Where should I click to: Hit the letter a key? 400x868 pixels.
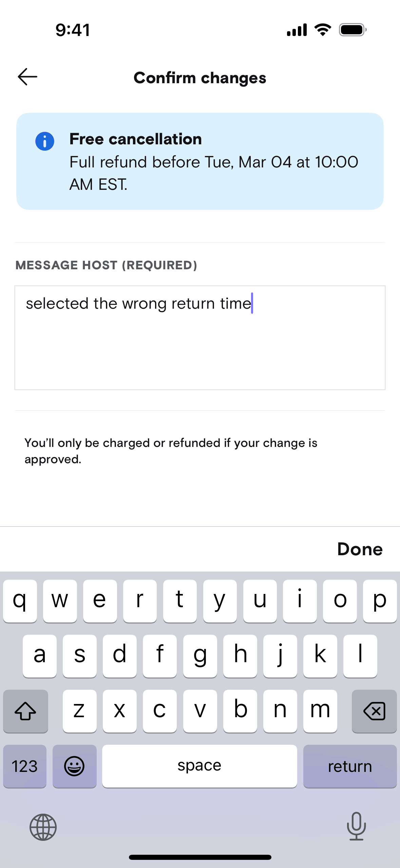(x=40, y=656)
